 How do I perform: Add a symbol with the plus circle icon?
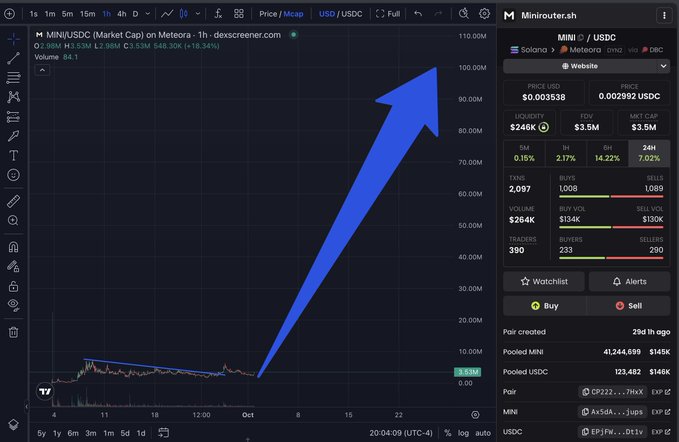(x=9, y=14)
